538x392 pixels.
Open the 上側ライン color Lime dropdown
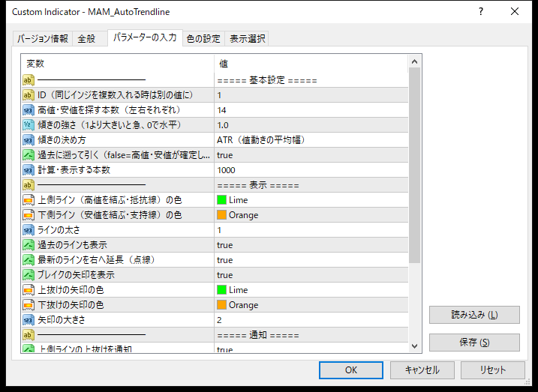pos(311,200)
